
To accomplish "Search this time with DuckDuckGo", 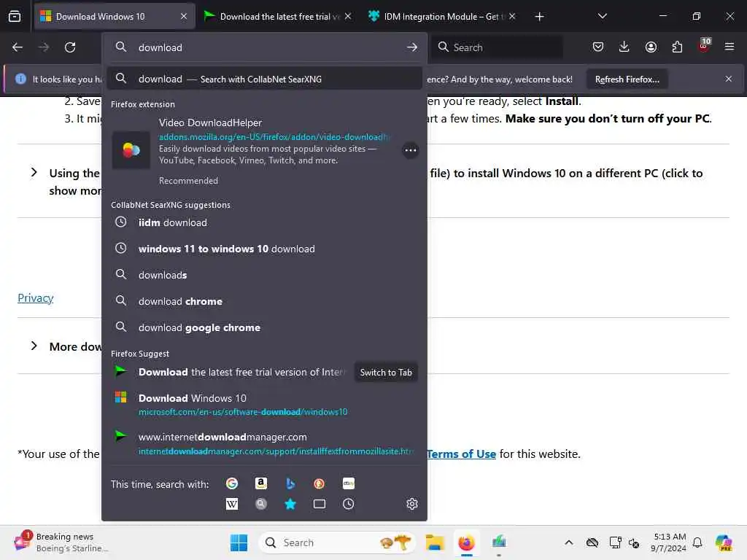I will pos(320,483).
